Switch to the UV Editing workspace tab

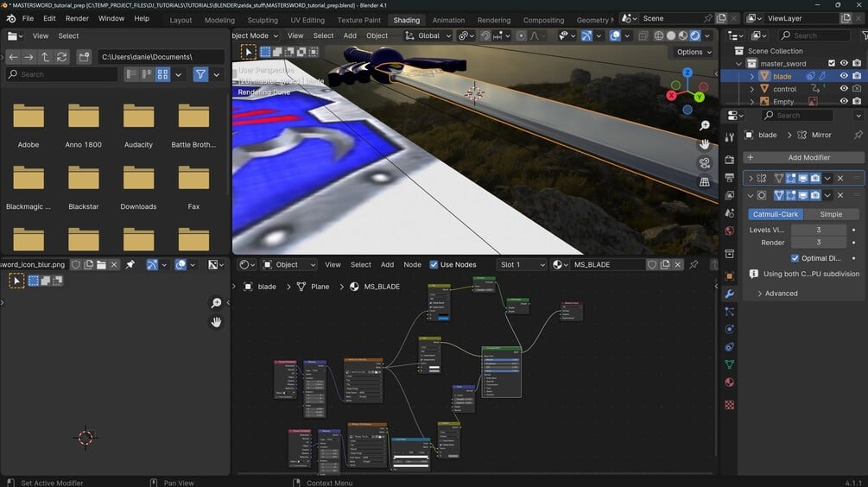click(307, 20)
